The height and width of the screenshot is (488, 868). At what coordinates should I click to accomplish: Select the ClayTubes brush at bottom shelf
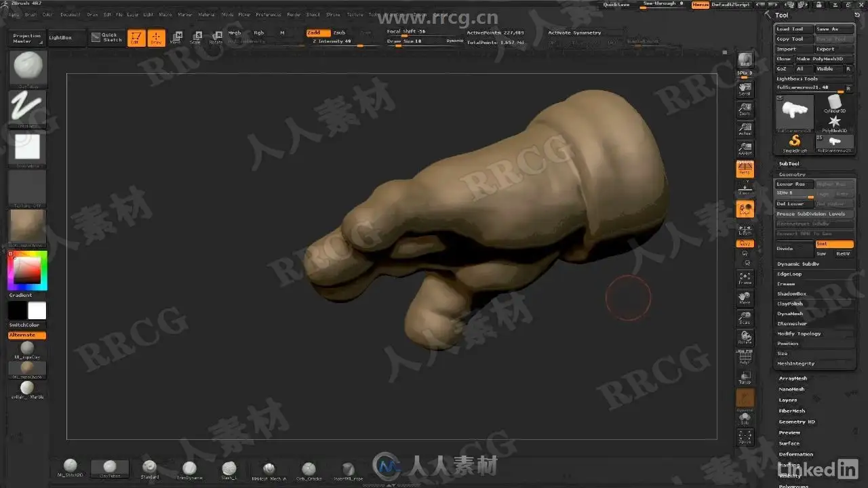click(109, 469)
